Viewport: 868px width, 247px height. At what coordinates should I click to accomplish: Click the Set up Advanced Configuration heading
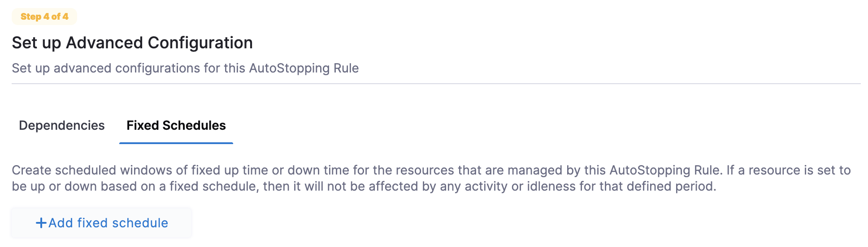tap(132, 43)
